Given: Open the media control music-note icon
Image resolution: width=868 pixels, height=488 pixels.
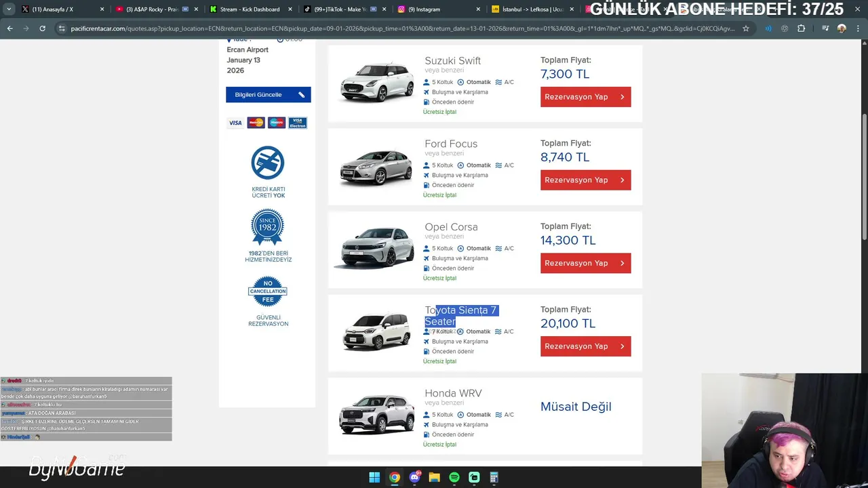Looking at the screenshot, I should click(825, 28).
